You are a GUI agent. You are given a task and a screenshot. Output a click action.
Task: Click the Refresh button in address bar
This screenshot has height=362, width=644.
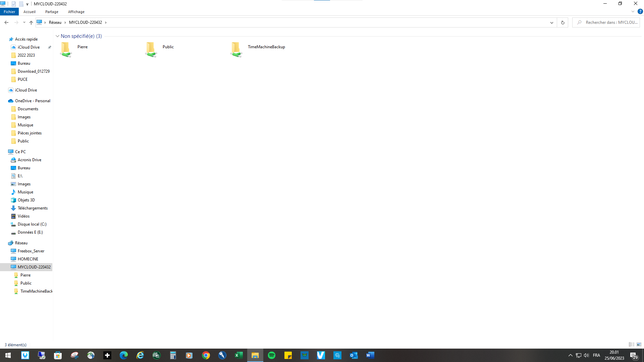562,22
